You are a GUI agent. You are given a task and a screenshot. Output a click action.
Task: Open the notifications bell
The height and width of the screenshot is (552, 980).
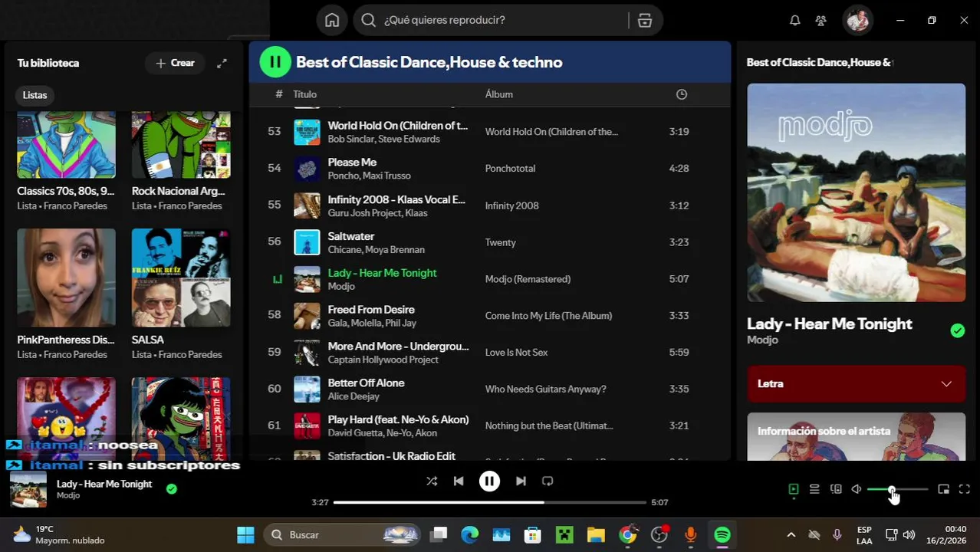coord(795,21)
